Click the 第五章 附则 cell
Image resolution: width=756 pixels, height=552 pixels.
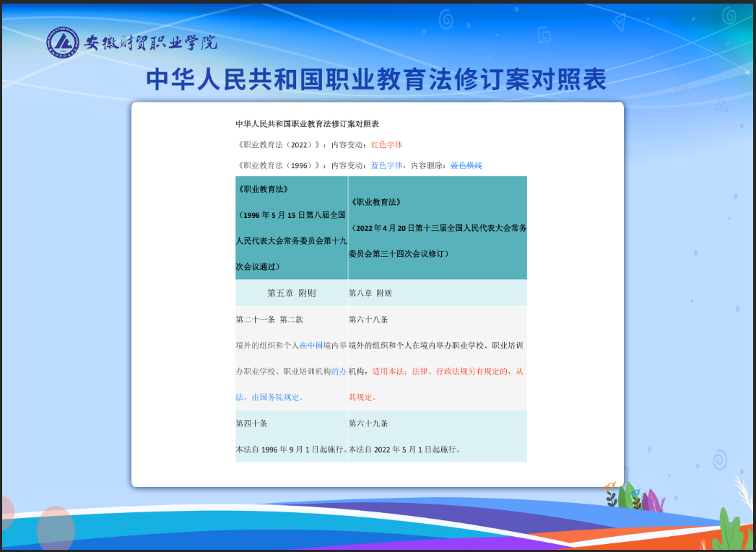point(291,293)
